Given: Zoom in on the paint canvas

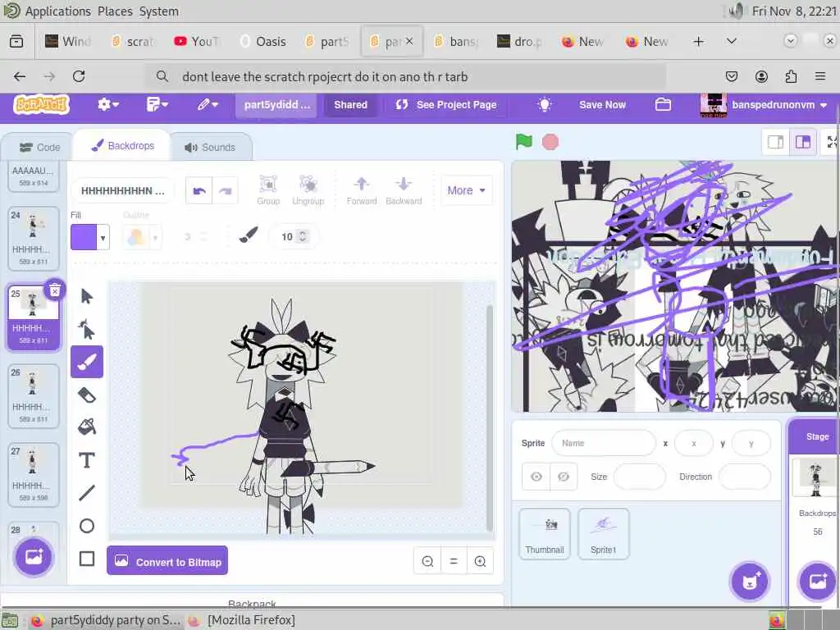Looking at the screenshot, I should point(480,561).
